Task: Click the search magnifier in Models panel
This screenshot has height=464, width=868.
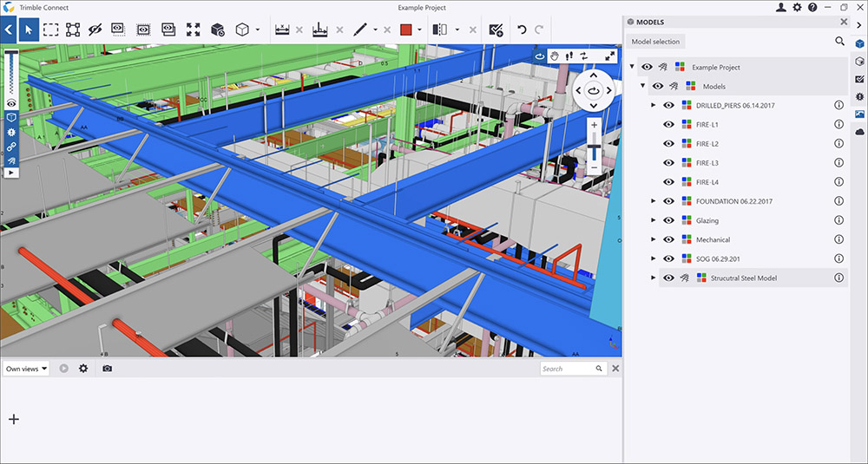Action: (x=839, y=42)
